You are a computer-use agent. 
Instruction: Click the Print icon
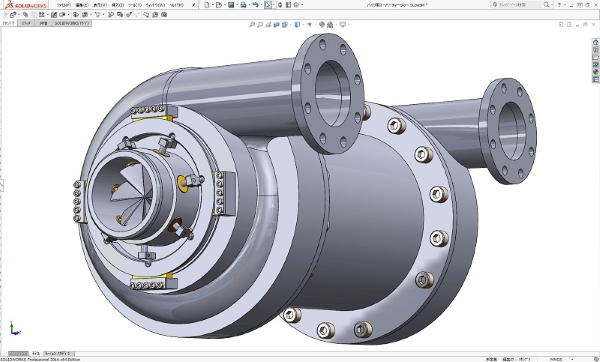tap(243, 5)
